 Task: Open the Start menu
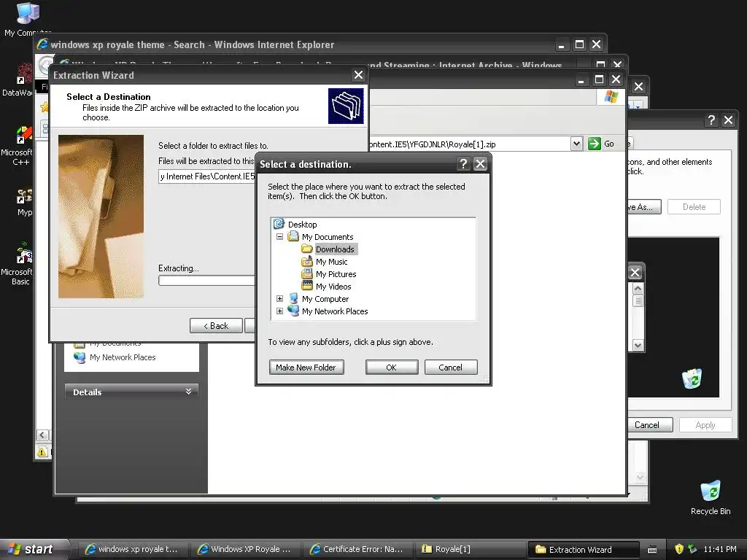click(x=34, y=549)
